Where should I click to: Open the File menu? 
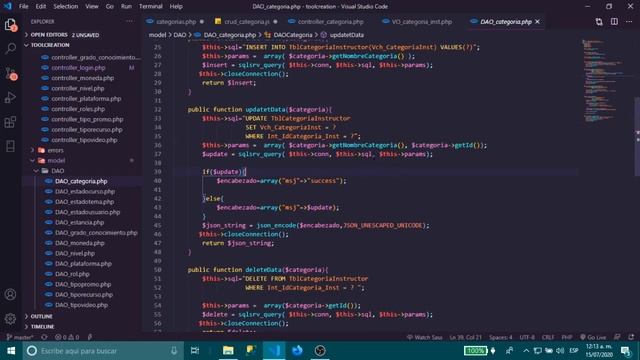24,7
